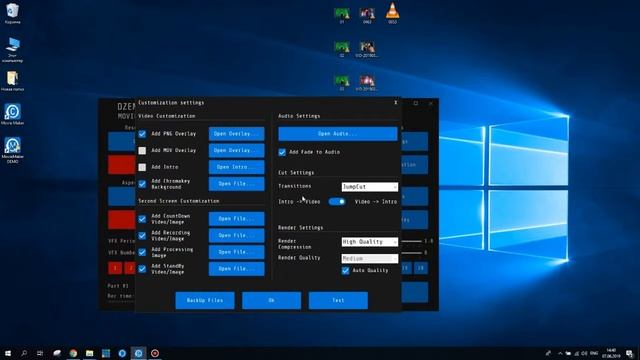Click the red record app taskbar icon
The height and width of the screenshot is (360, 640).
coord(155,353)
